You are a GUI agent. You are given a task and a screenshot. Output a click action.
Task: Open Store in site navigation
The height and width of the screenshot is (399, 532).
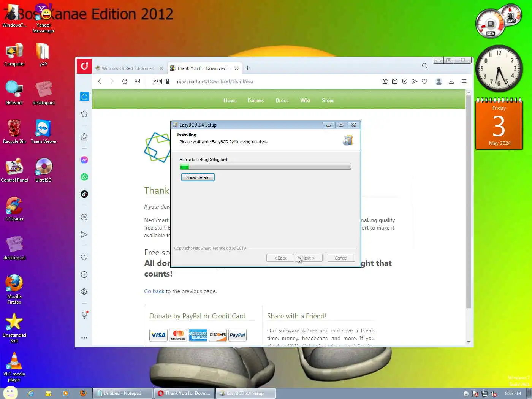[328, 101]
